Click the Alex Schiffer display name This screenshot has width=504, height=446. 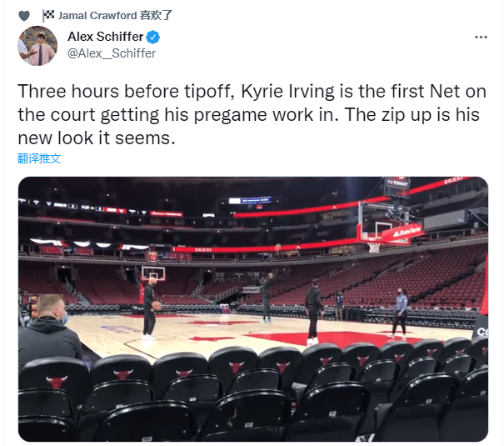pyautogui.click(x=105, y=37)
